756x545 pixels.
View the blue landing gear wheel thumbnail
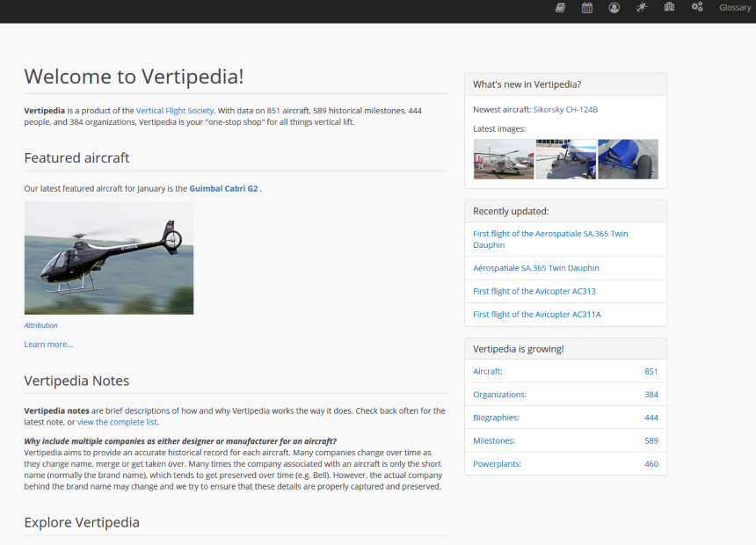[x=628, y=159]
